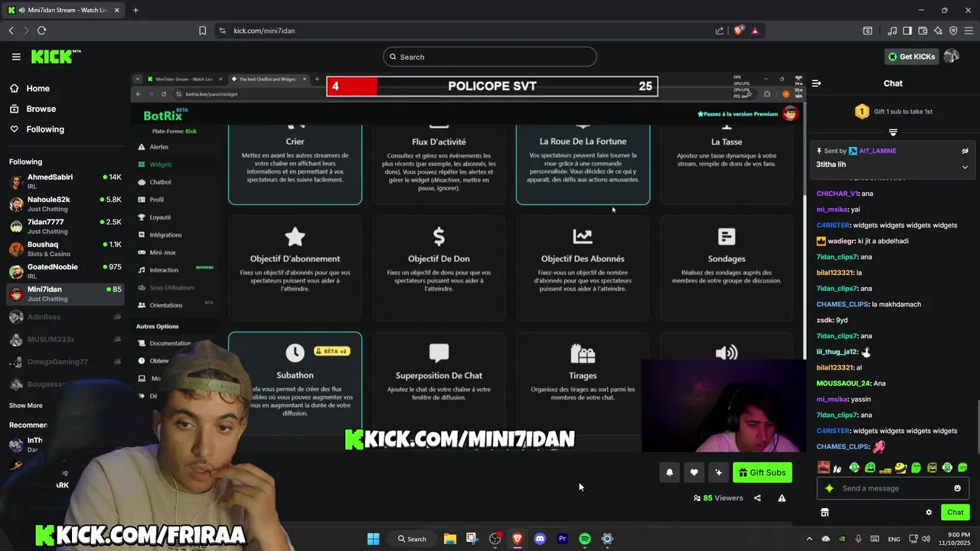The image size is (980, 551).
Task: Open the emoji picker in message box
Action: (957, 488)
